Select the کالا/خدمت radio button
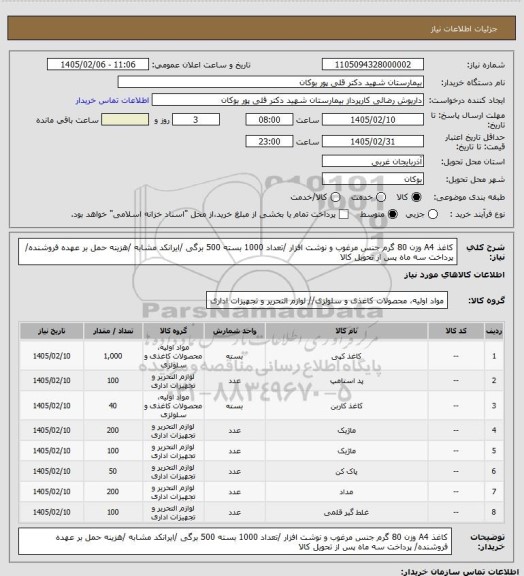 point(335,197)
